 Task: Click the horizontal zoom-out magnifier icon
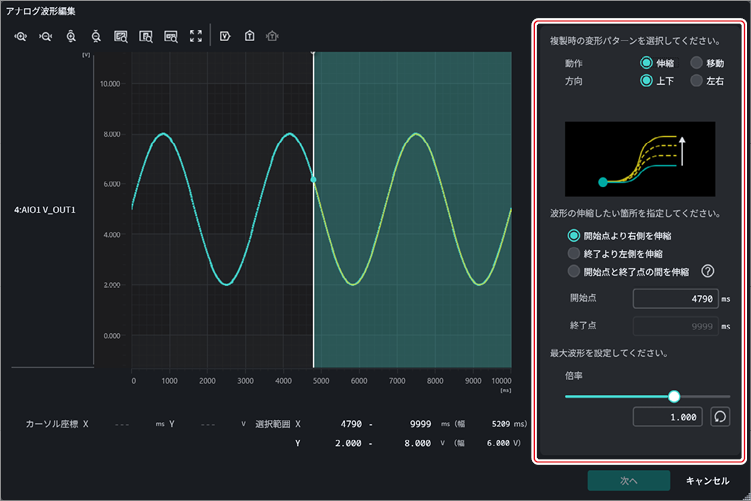coord(46,36)
